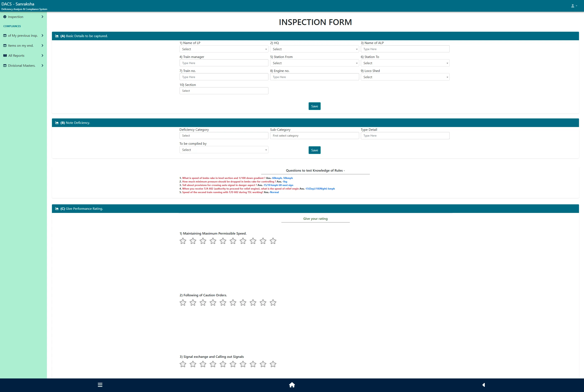Click question 'What is speed of bmbs rake'
Screen dimensions: 584x392
[224, 178]
